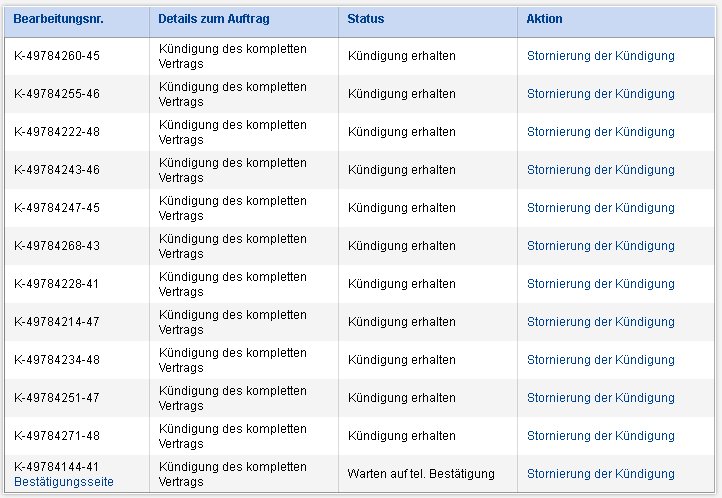722x498 pixels.
Task: Select Stornierung link in K-49784243-46 row
Action: tap(600, 170)
